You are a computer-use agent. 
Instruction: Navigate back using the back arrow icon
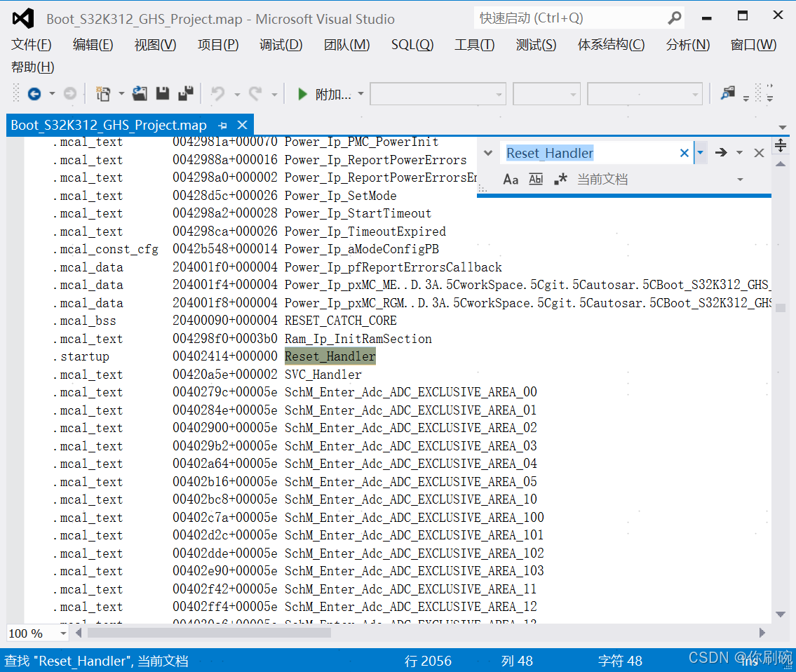[34, 93]
